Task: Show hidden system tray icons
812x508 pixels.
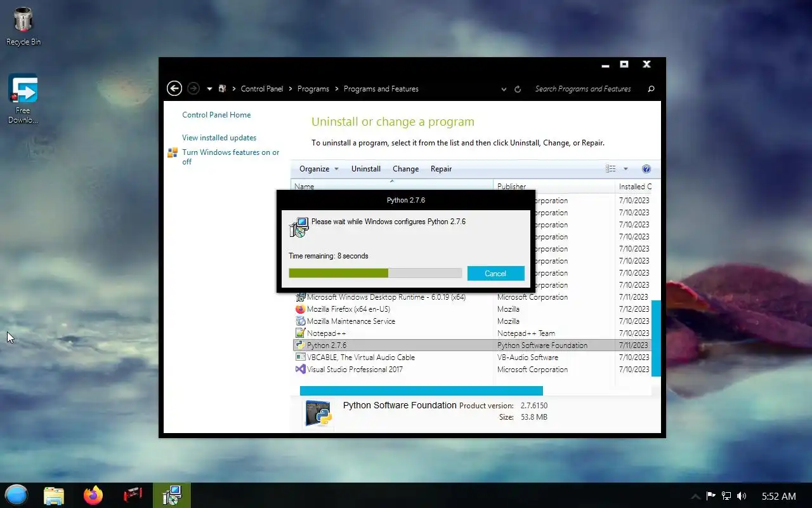Action: 695,496
